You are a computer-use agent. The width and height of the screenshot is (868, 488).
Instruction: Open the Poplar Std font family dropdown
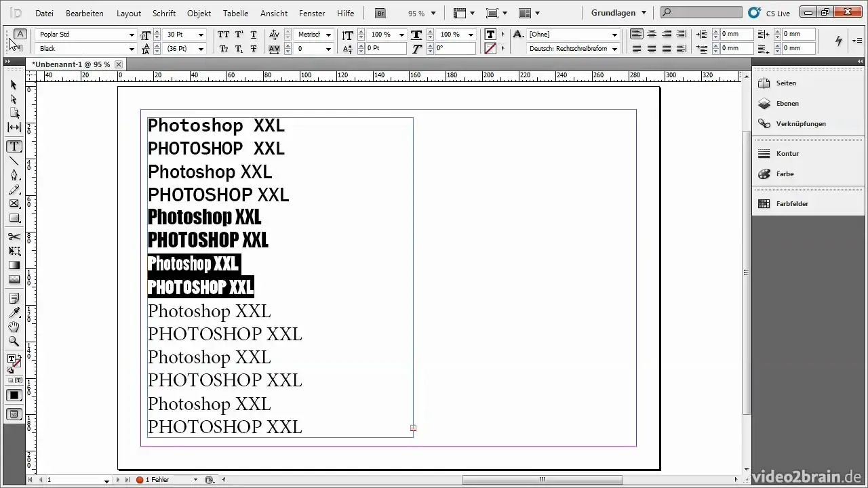[x=132, y=35]
